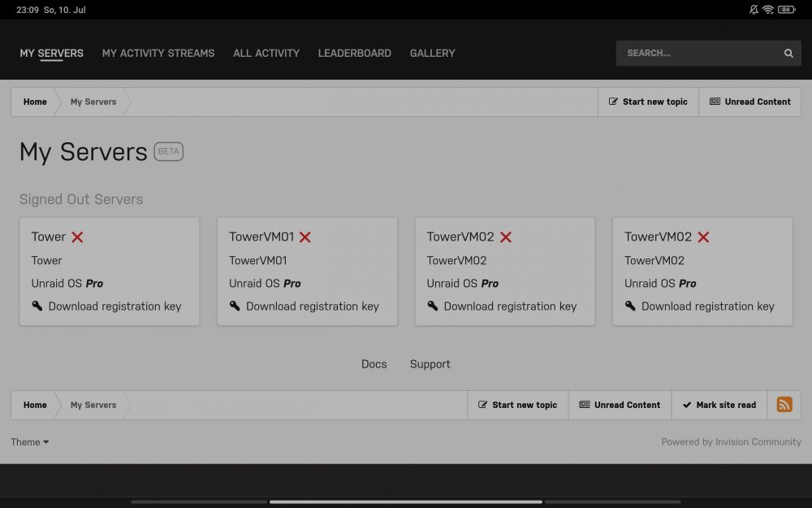Image resolution: width=812 pixels, height=508 pixels.
Task: Click the orange RSS feed icon
Action: tap(784, 404)
